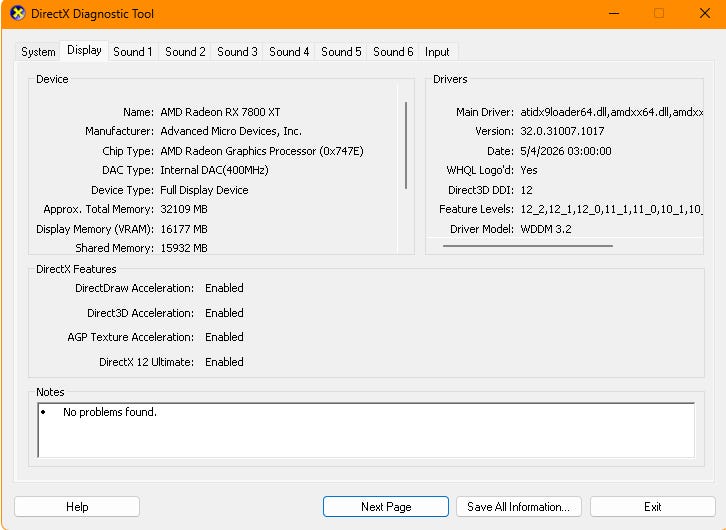Click driver date '5/4/2026 03:00:00'
The width and height of the screenshot is (726, 530).
(566, 151)
